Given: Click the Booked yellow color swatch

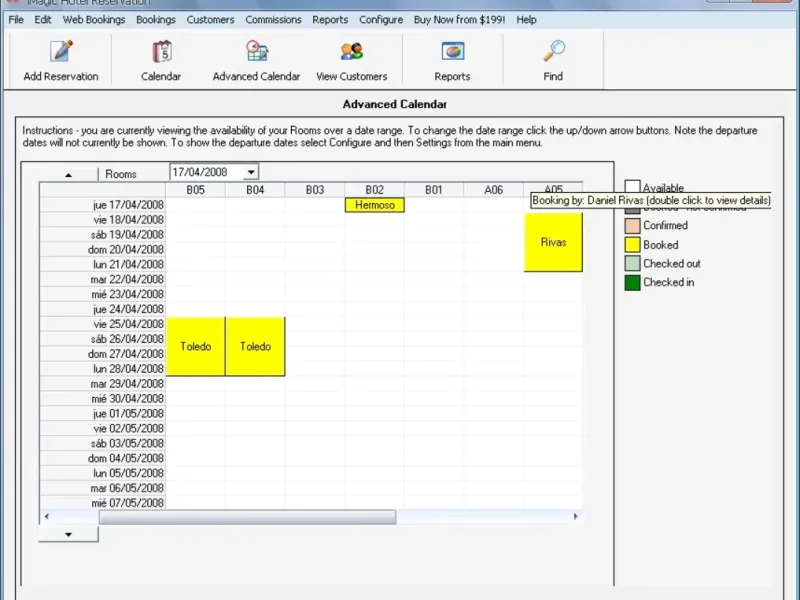Looking at the screenshot, I should pyautogui.click(x=633, y=245).
